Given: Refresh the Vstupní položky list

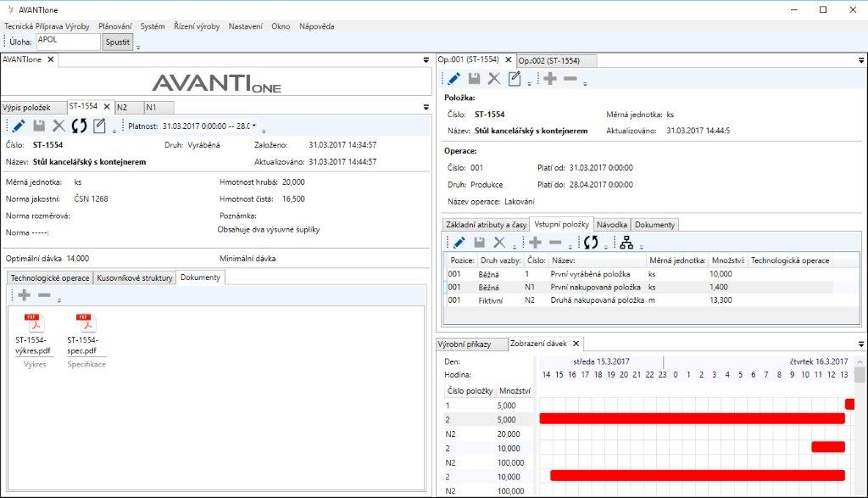Looking at the screenshot, I should point(591,242).
